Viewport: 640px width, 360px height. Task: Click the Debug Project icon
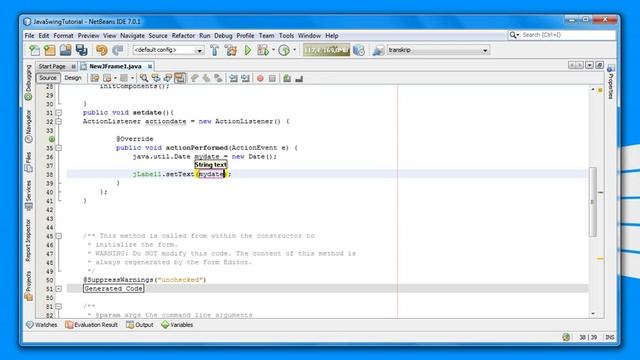coord(263,50)
